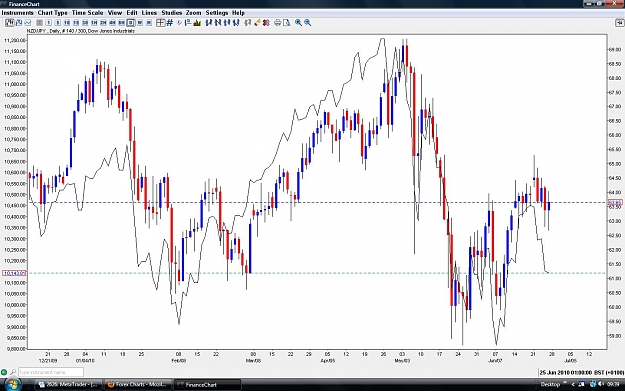Switch to the 8H timeframe button
625x391 pixels.
click(122, 23)
